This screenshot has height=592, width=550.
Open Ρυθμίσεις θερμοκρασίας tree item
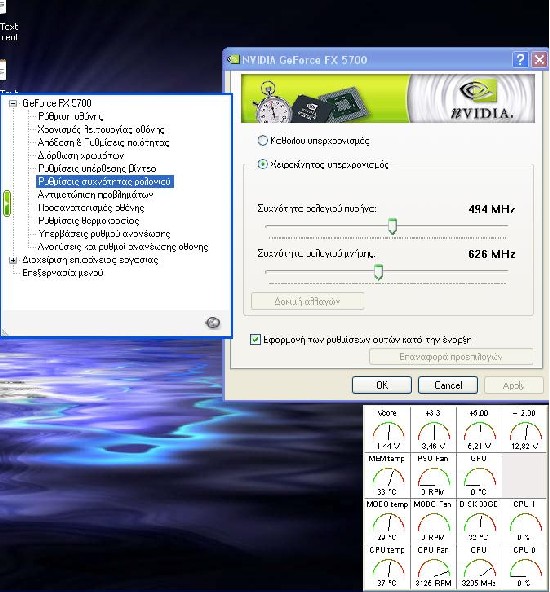89,220
